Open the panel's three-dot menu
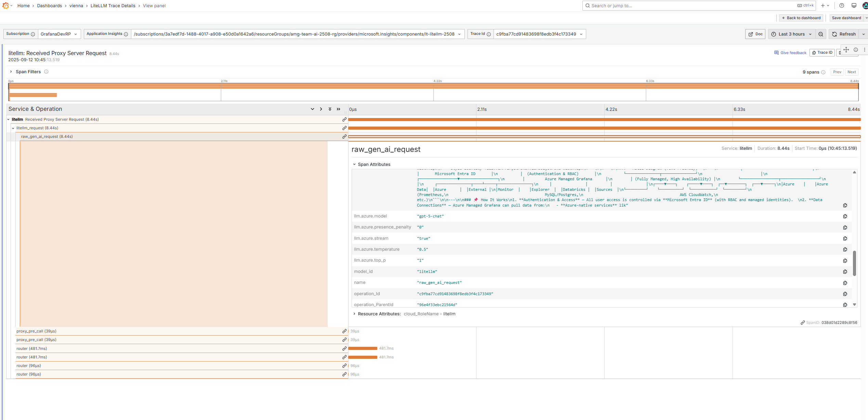 pyautogui.click(x=865, y=50)
